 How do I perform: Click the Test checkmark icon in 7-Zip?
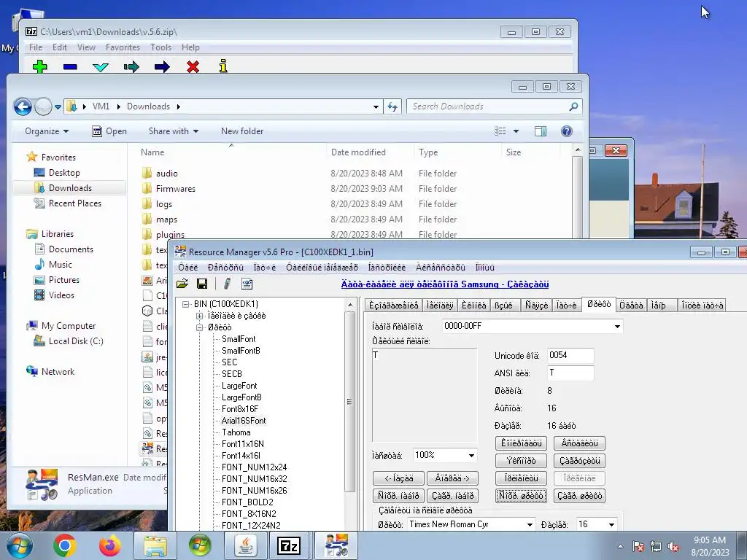[101, 67]
